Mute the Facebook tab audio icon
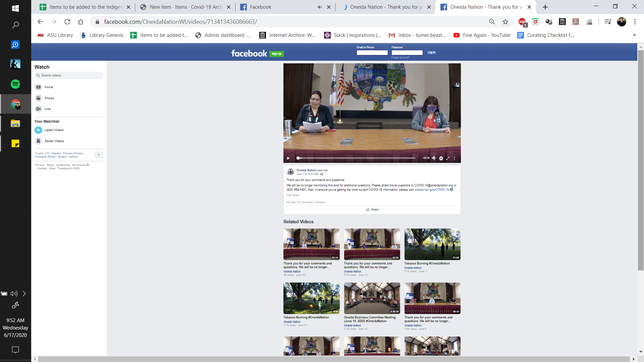 (320, 7)
